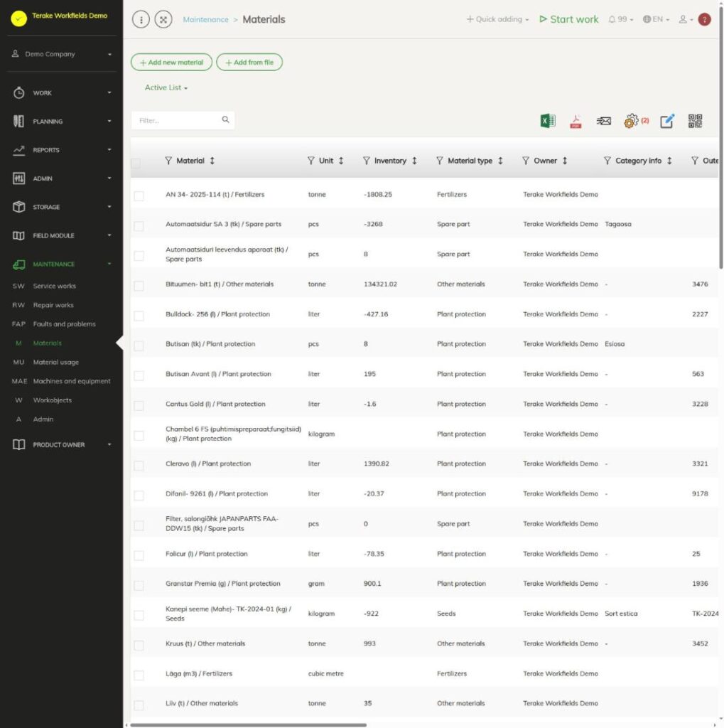Click Add new material button
This screenshot has height=728, width=724.
[171, 63]
